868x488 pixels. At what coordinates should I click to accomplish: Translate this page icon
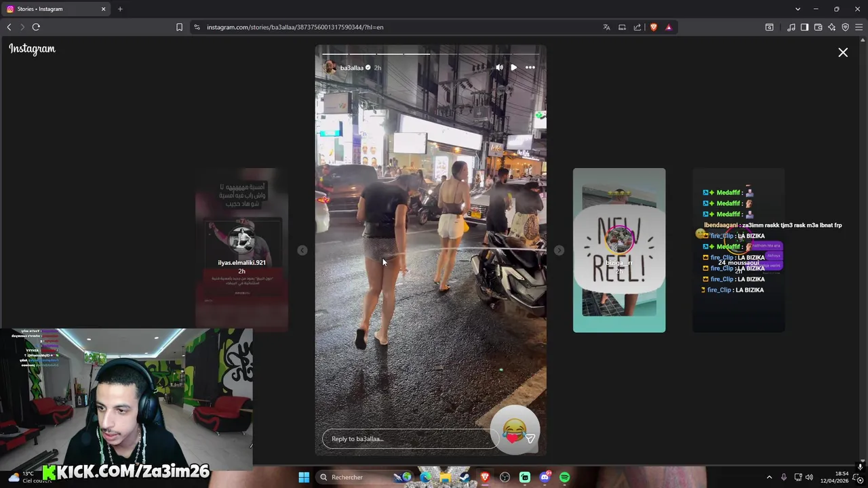point(606,27)
